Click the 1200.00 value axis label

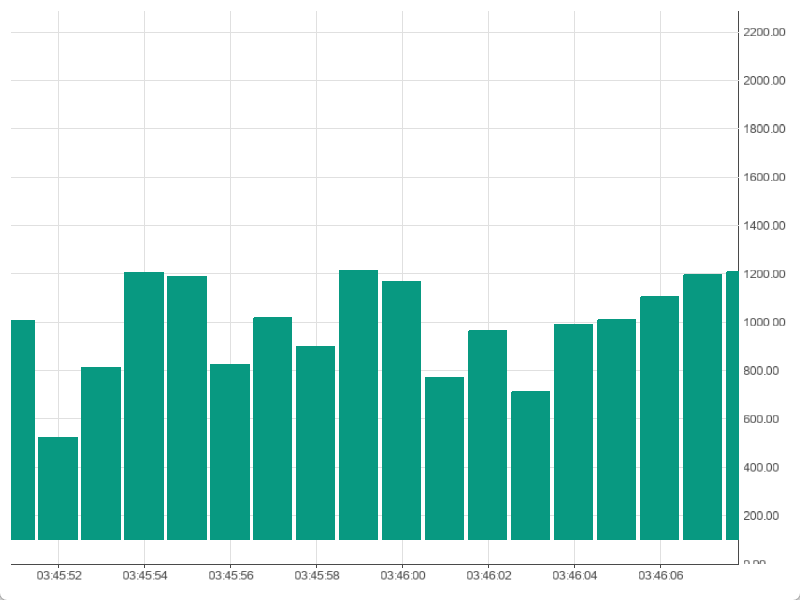762,274
